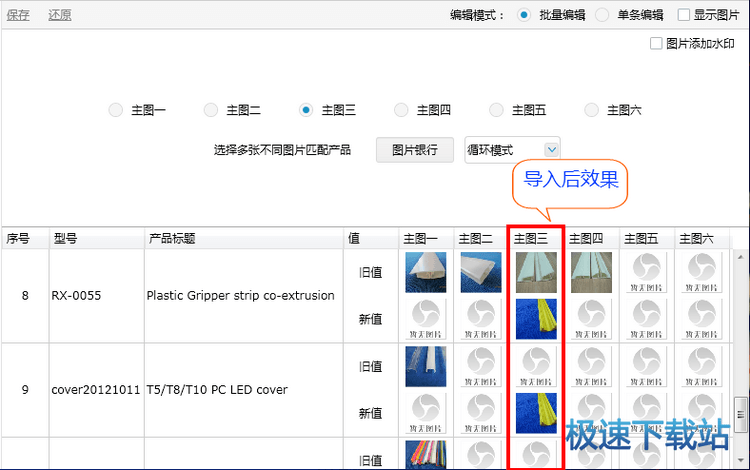This screenshot has height=470, width=750.
Task: Click RX-0055 new 主图六 placeholder image
Action: pyautogui.click(x=702, y=319)
